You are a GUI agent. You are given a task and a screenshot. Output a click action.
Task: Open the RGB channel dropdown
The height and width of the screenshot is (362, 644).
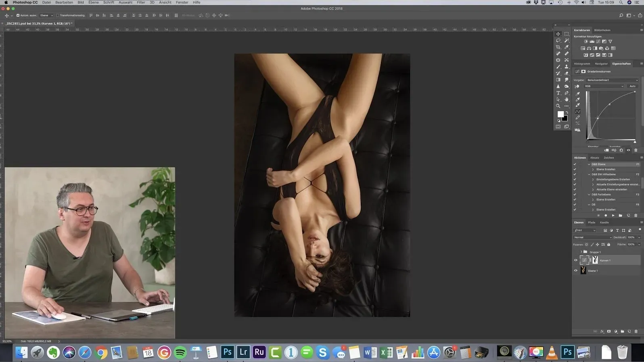[x=604, y=86]
